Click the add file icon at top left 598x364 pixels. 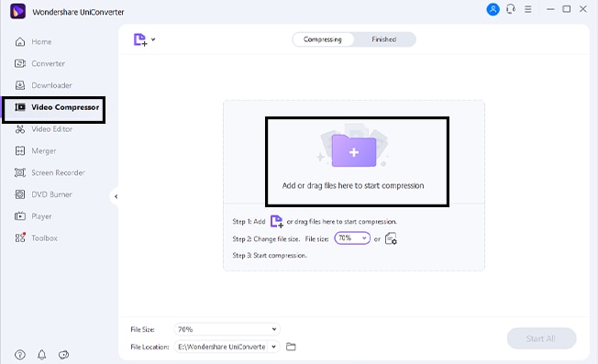140,39
